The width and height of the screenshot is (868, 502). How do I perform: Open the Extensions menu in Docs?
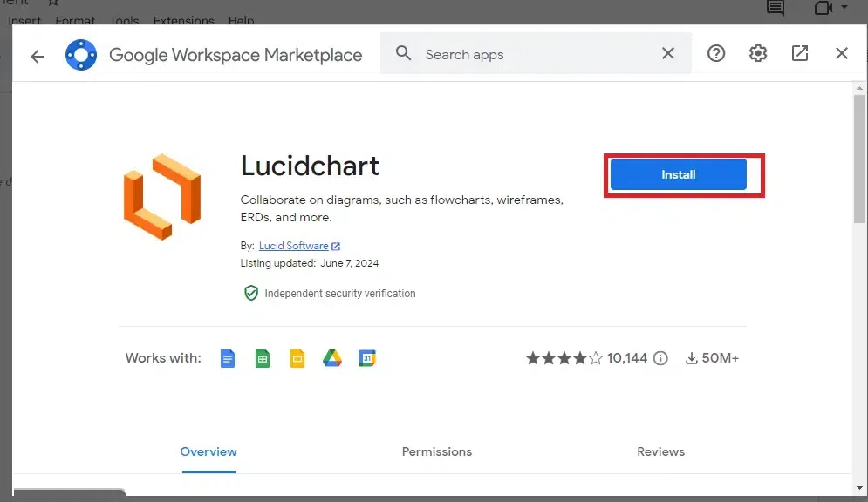pos(184,20)
